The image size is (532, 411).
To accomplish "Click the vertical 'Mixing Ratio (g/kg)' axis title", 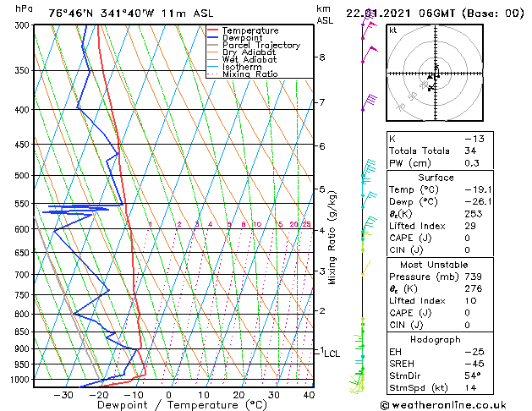I will [x=332, y=238].
